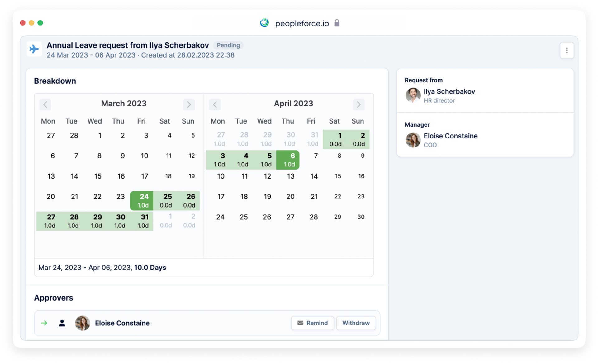Click April 7 in the calendar
This screenshot has height=364, width=598.
(x=316, y=156)
